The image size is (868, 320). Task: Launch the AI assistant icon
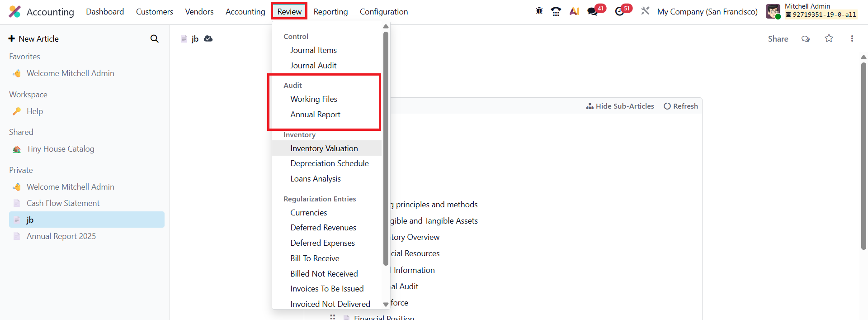pos(574,11)
